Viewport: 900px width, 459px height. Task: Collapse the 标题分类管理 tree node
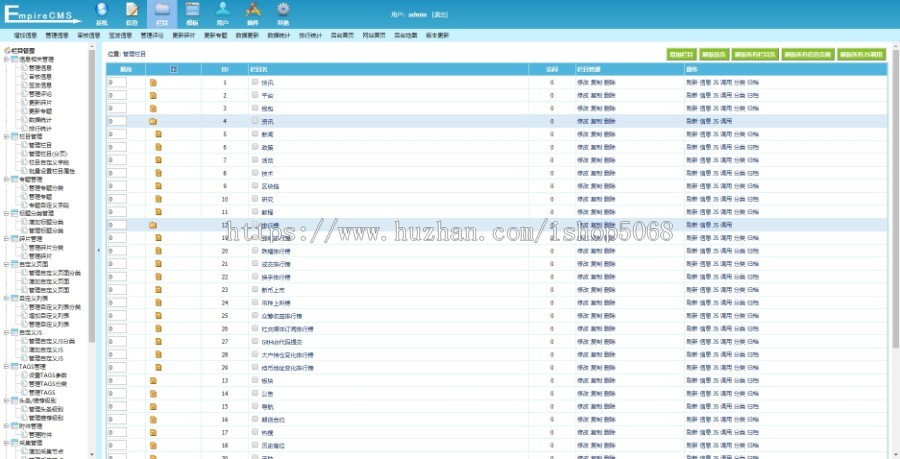pos(6,213)
